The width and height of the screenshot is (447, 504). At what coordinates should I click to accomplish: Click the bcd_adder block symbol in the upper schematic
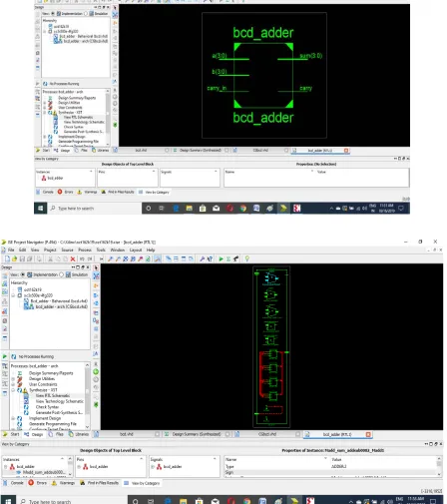click(263, 75)
